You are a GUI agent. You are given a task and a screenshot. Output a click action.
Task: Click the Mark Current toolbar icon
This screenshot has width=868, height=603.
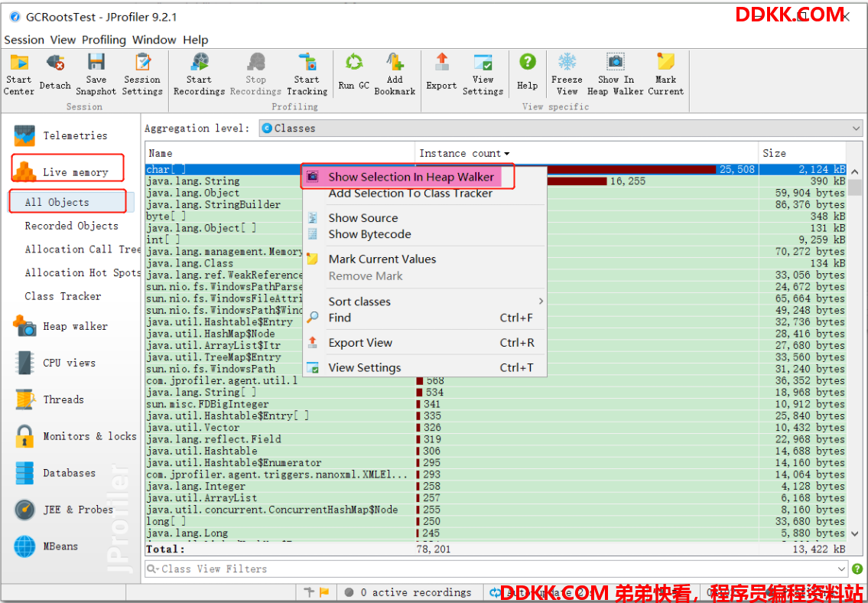click(x=665, y=74)
